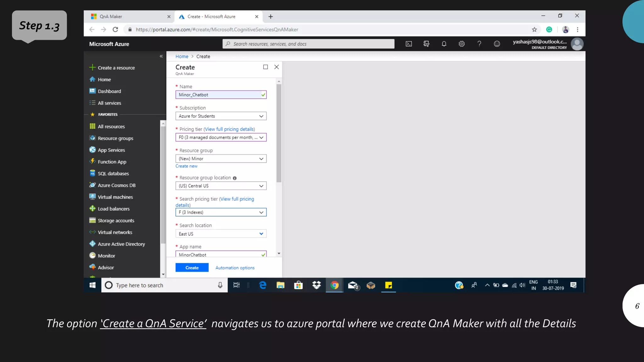The height and width of the screenshot is (362, 644).
Task: Click the sidebar favorites scroll down arrow
Action: pos(163,274)
